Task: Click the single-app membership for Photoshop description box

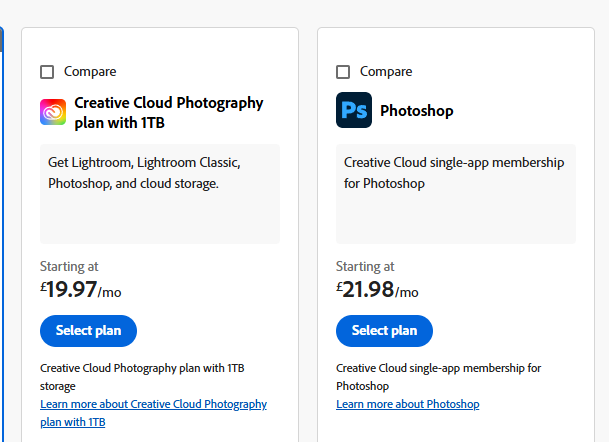Action: pyautogui.click(x=456, y=194)
